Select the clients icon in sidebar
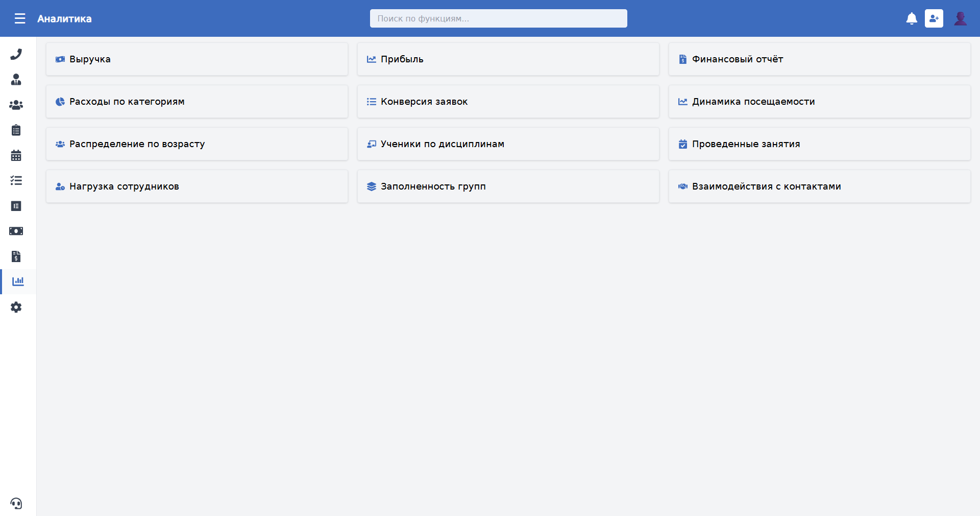Viewport: 980px width, 516px height. tap(16, 79)
